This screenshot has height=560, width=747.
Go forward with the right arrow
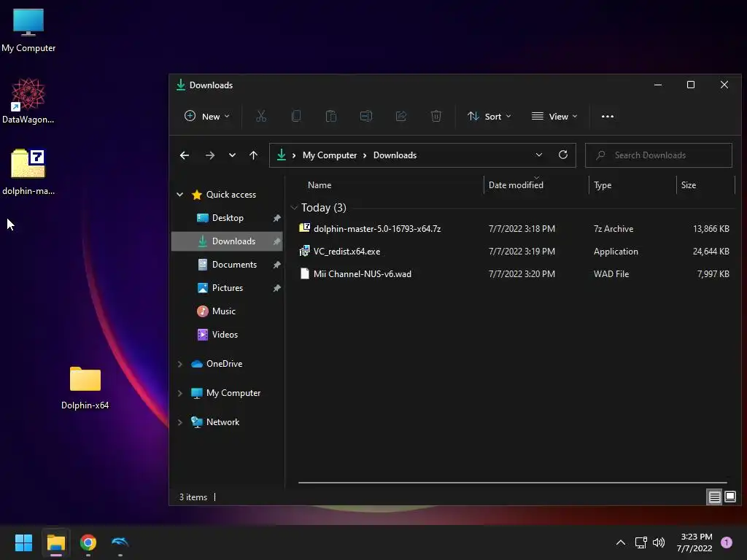[x=209, y=155]
